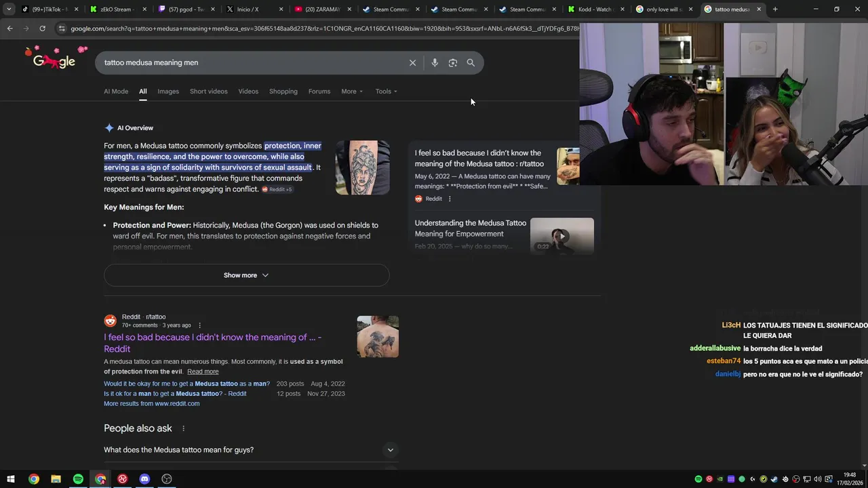
Task: Open options for the Reddit r/tattoo result
Action: click(x=199, y=325)
